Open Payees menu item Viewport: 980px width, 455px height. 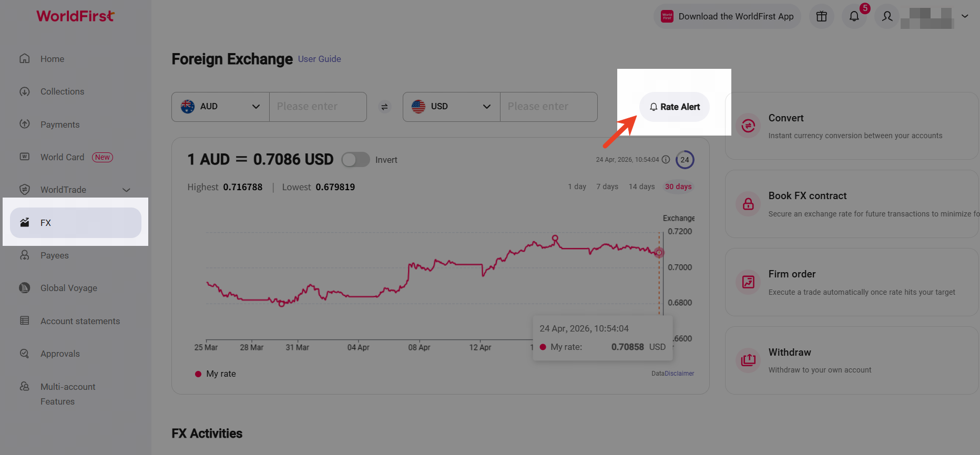(x=55, y=255)
